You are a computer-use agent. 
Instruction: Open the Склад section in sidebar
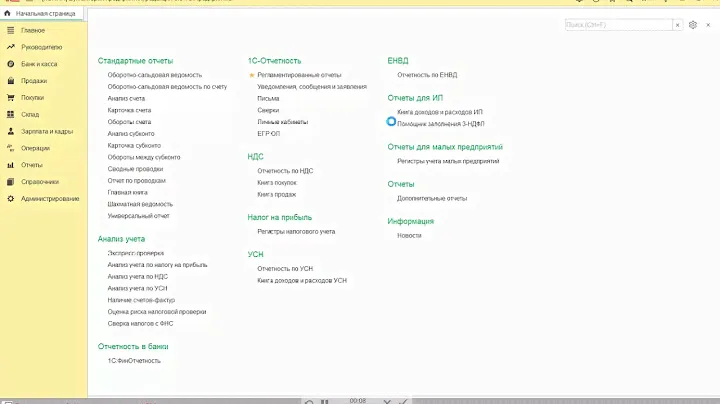tap(30, 115)
